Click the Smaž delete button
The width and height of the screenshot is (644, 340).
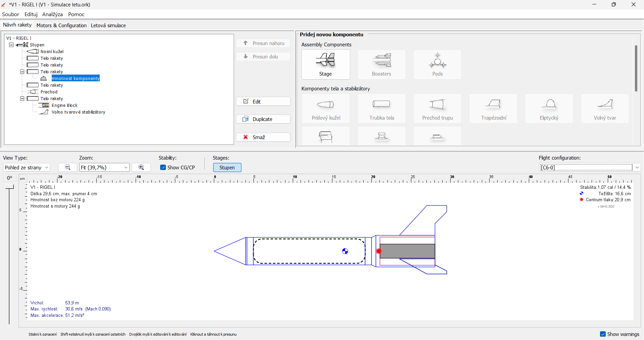[263, 137]
